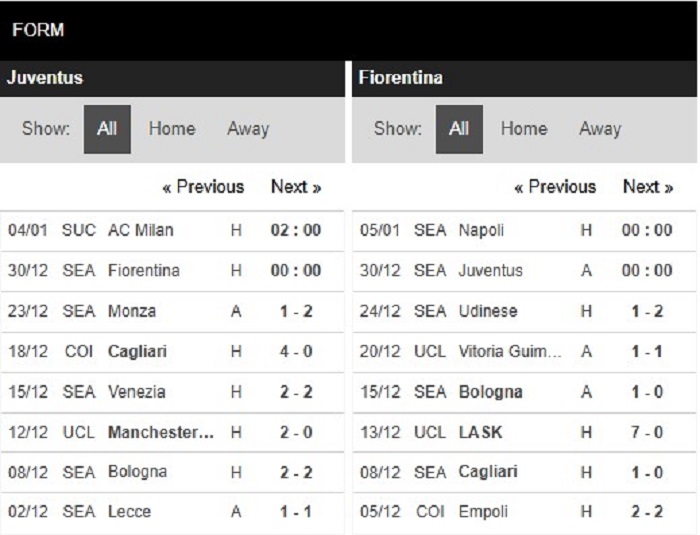
Task: Switch Fiorentina form to Home matches
Action: coord(524,129)
